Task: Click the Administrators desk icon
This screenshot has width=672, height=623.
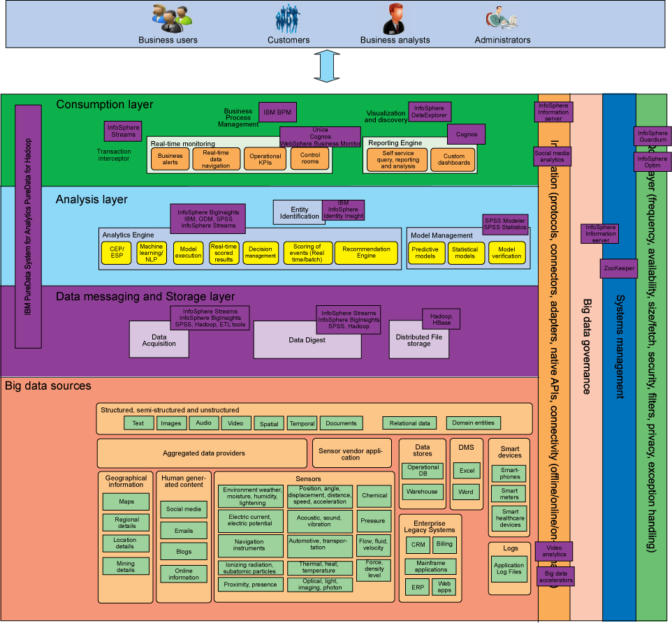Action: click(502, 18)
